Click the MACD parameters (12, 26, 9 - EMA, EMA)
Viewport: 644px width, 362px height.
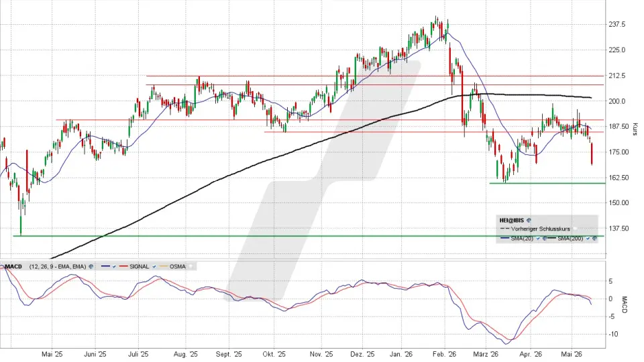(x=58, y=266)
